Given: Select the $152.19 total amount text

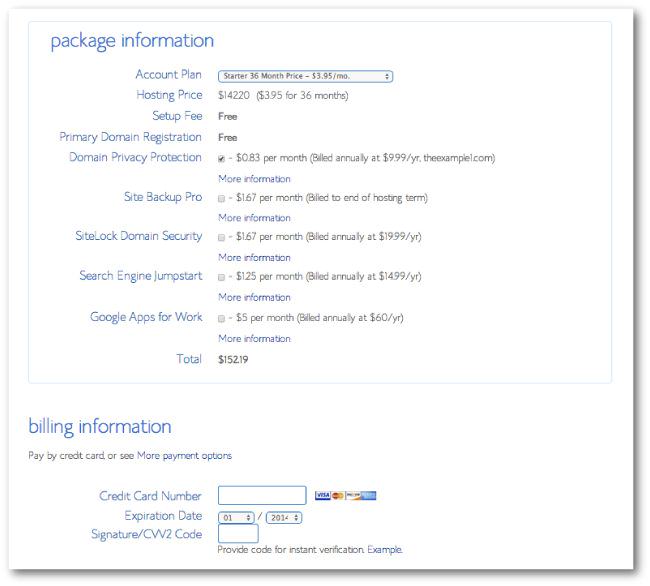Looking at the screenshot, I should pos(233,360).
